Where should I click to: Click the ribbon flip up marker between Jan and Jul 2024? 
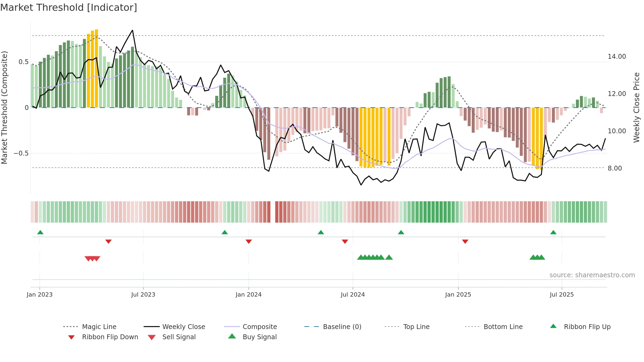[x=321, y=232]
